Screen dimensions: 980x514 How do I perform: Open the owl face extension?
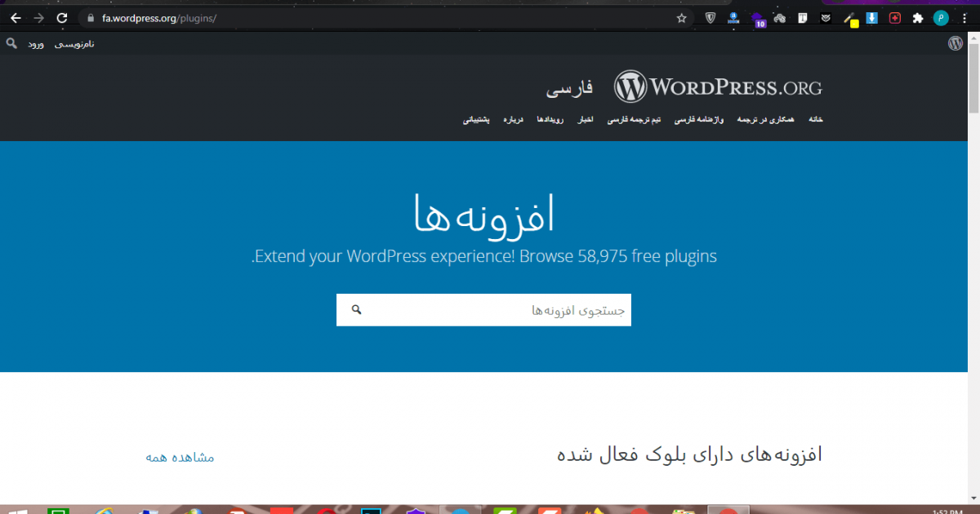[x=826, y=18]
